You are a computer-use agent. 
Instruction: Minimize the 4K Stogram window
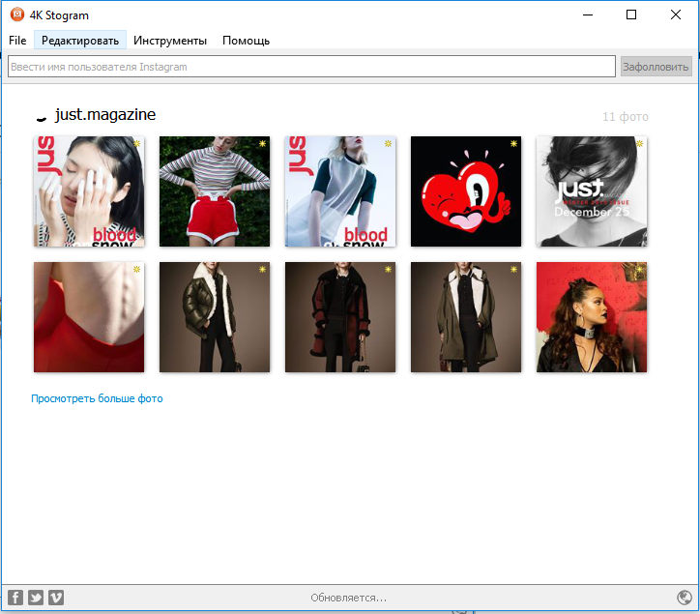point(588,15)
